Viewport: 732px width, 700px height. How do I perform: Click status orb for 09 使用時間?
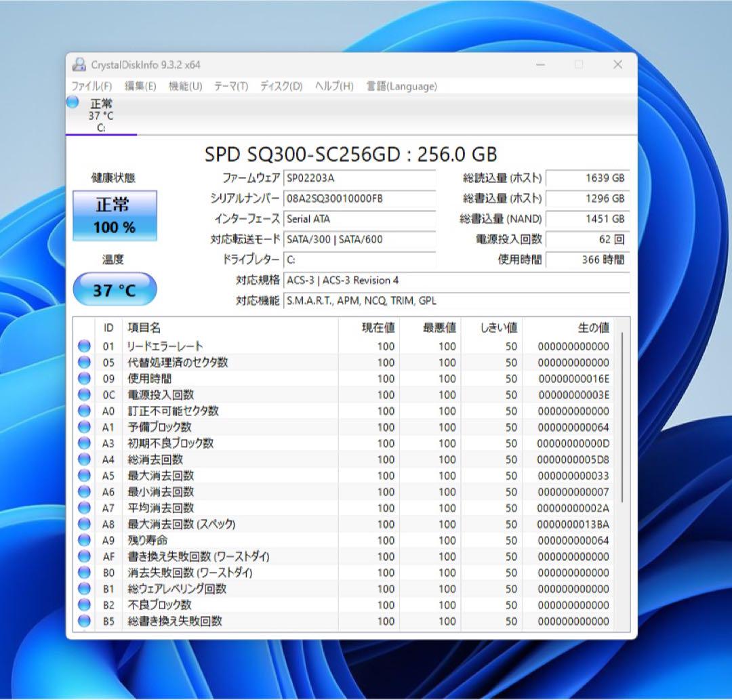(x=85, y=379)
